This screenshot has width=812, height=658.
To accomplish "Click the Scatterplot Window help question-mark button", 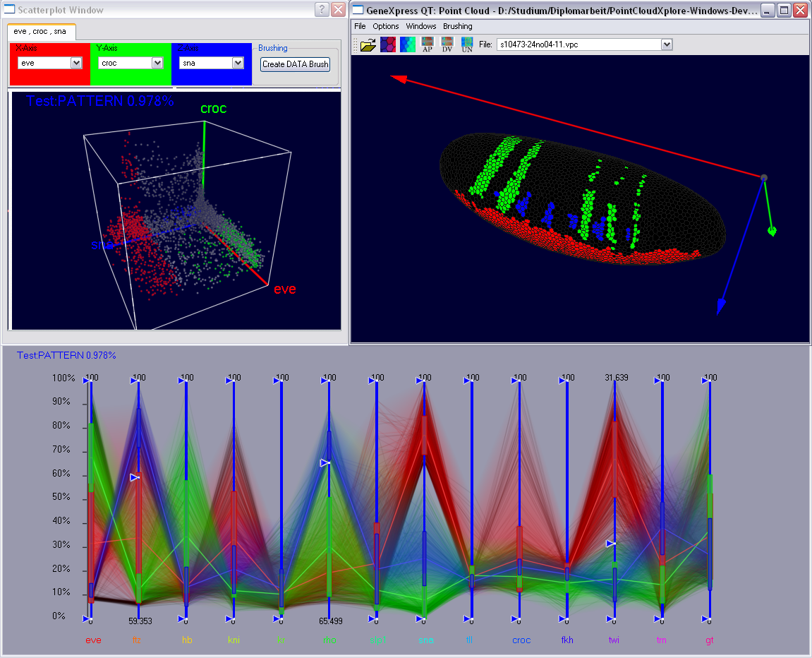I will click(x=322, y=9).
